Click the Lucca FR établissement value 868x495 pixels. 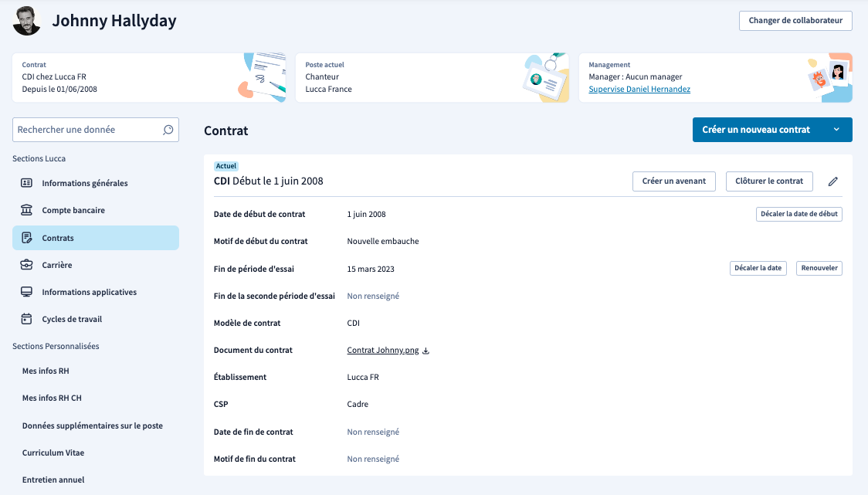click(363, 377)
